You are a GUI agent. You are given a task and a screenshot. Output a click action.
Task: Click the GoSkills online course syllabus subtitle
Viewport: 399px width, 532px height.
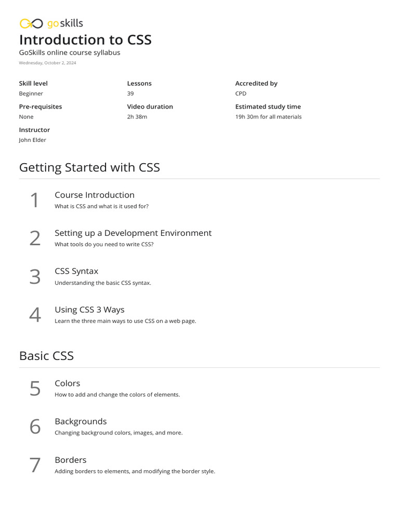tap(70, 52)
